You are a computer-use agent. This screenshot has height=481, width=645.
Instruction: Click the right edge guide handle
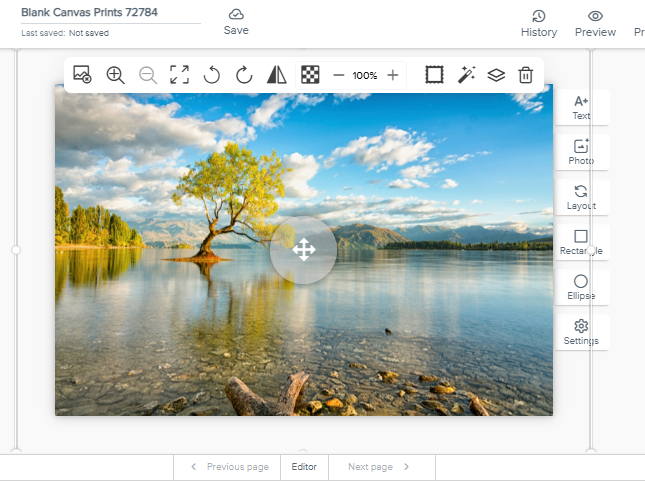591,250
